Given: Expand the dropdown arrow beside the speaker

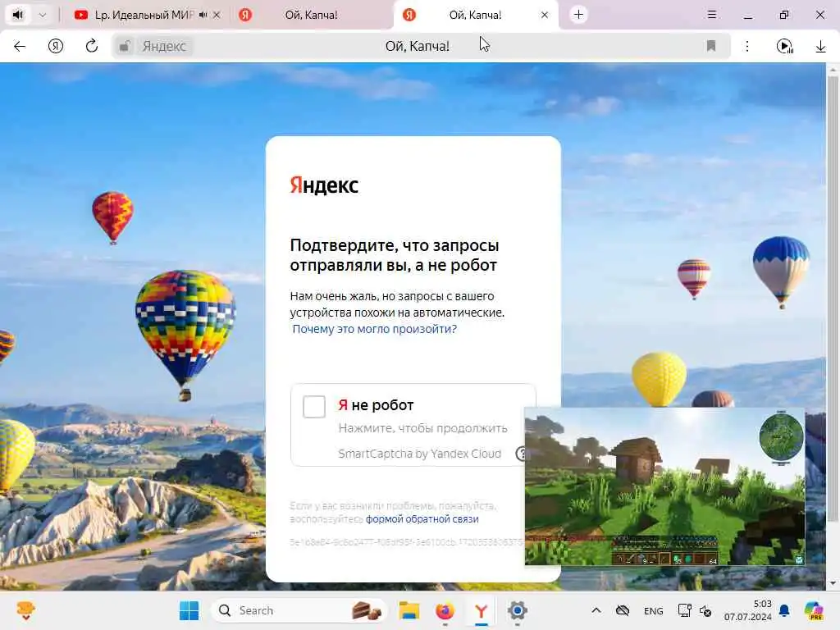Looking at the screenshot, I should pos(43,15).
